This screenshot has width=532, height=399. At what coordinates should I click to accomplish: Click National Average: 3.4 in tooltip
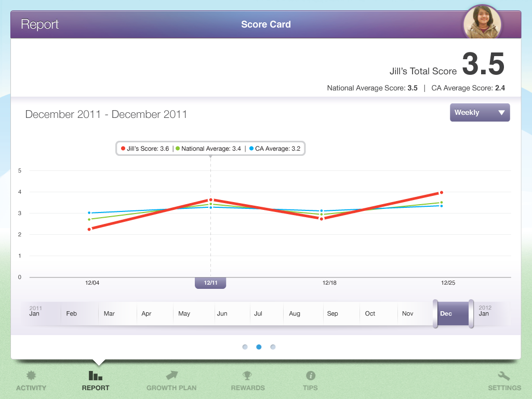tap(208, 149)
